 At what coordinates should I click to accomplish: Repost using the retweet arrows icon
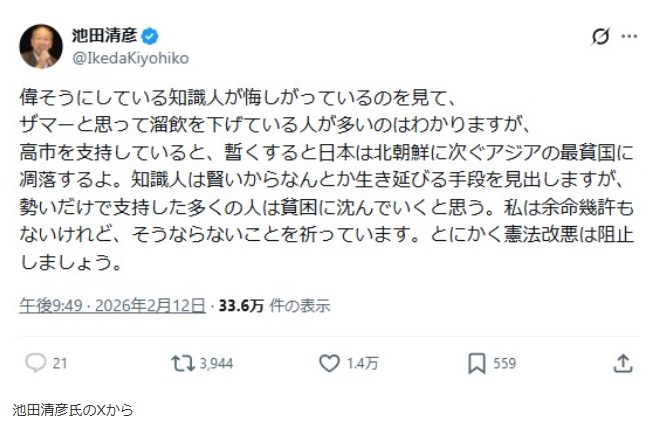pyautogui.click(x=182, y=363)
